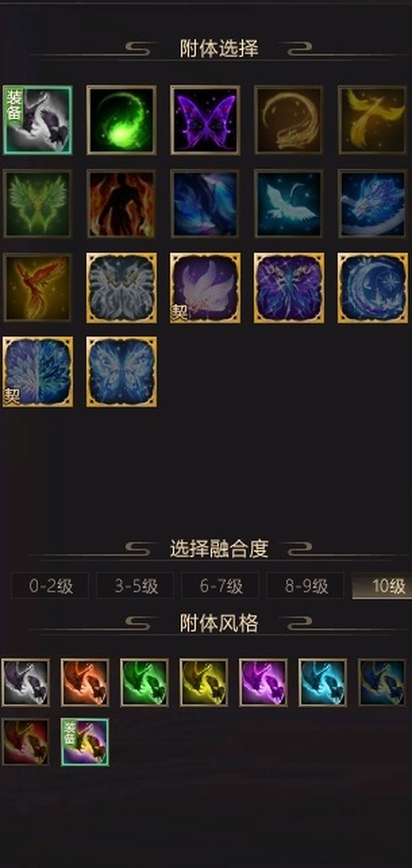Image resolution: width=412 pixels, height=868 pixels.
Task: Pick the green leaf wings attachment
Action: [37, 203]
